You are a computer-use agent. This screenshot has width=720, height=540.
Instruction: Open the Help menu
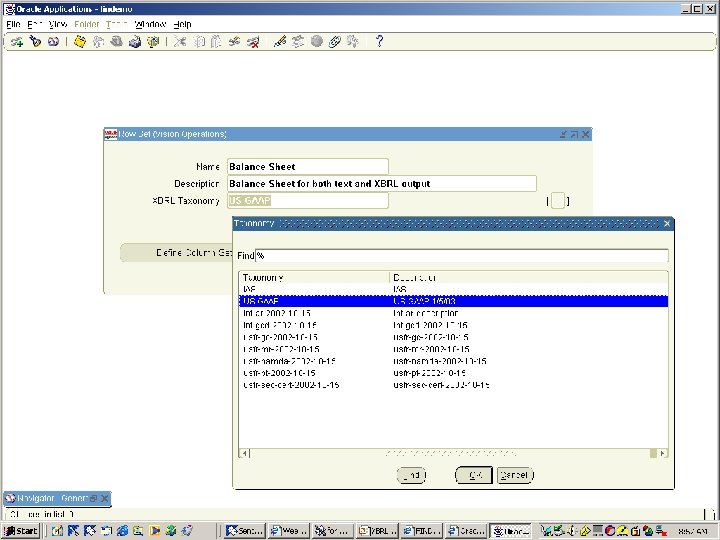pos(182,24)
